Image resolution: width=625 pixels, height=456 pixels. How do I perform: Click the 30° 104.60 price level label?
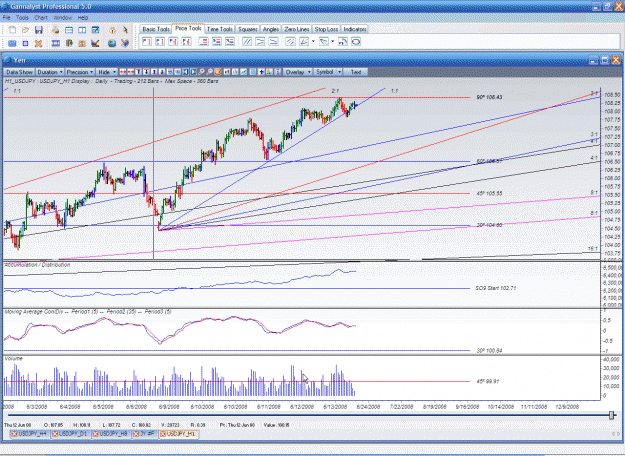[489, 225]
